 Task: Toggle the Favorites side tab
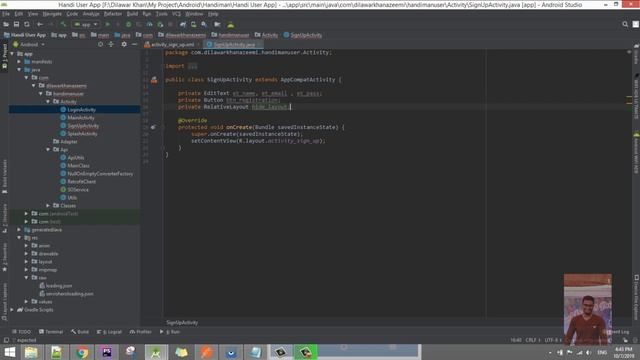point(4,258)
